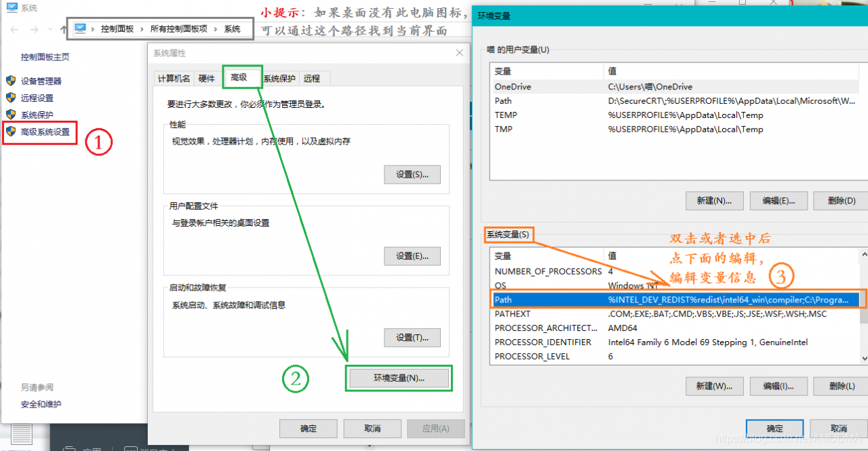Close the System Properties dialog

pos(459,53)
